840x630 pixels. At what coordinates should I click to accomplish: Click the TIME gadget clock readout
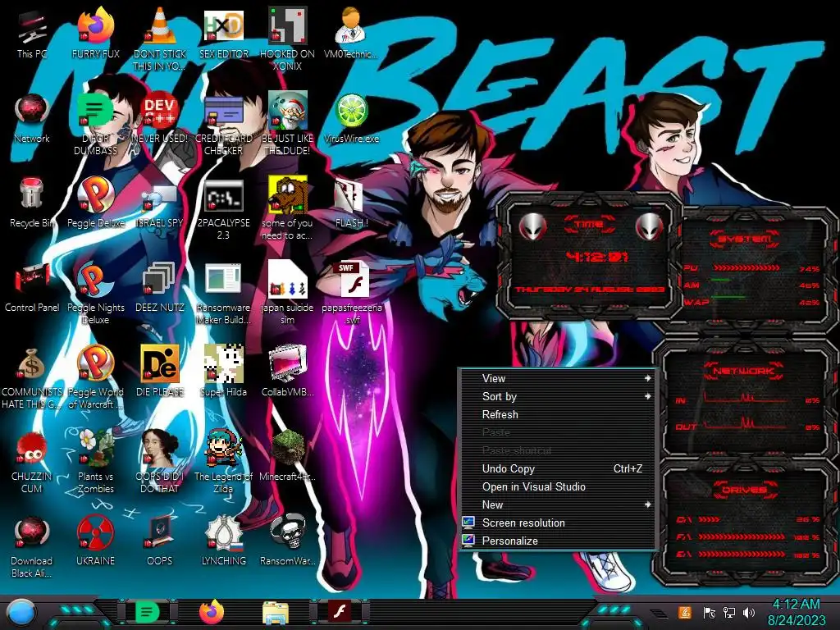tap(596, 257)
